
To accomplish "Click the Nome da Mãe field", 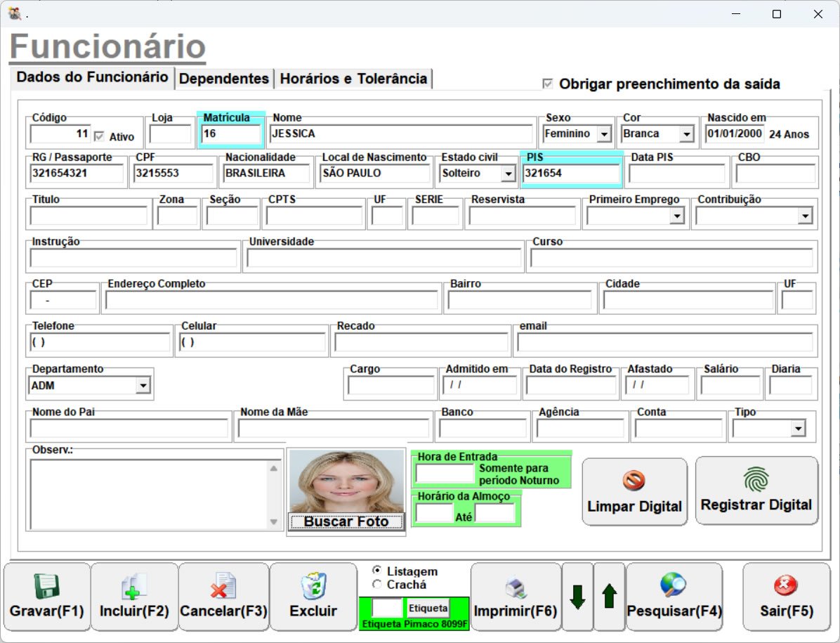I will pos(334,428).
